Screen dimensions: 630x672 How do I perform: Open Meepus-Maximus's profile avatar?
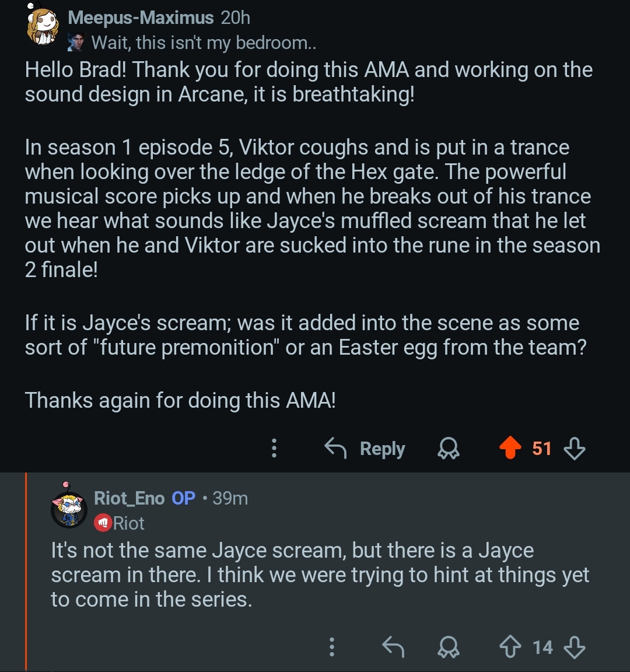click(x=43, y=26)
